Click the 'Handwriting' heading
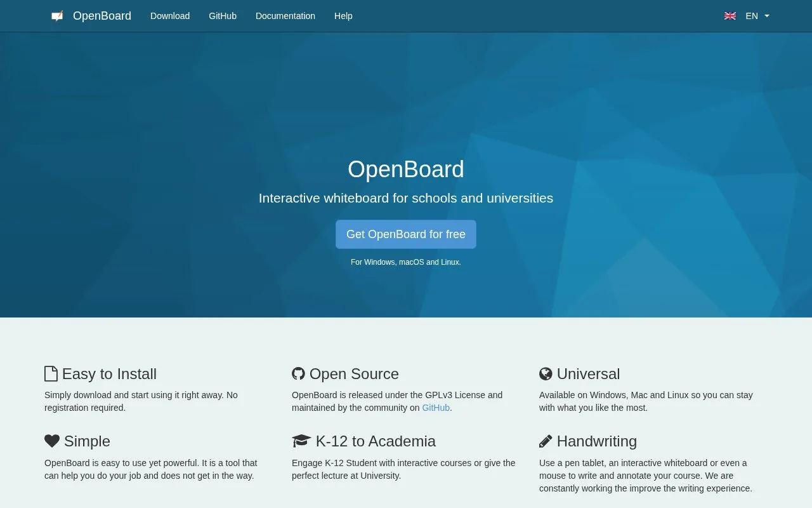Image resolution: width=812 pixels, height=508 pixels. [x=597, y=441]
